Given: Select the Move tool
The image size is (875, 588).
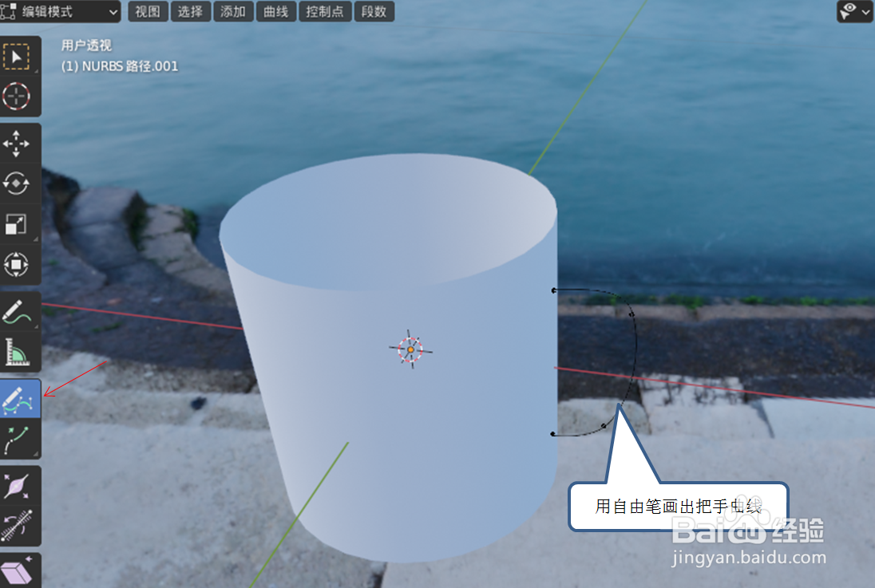Looking at the screenshot, I should pyautogui.click(x=20, y=144).
